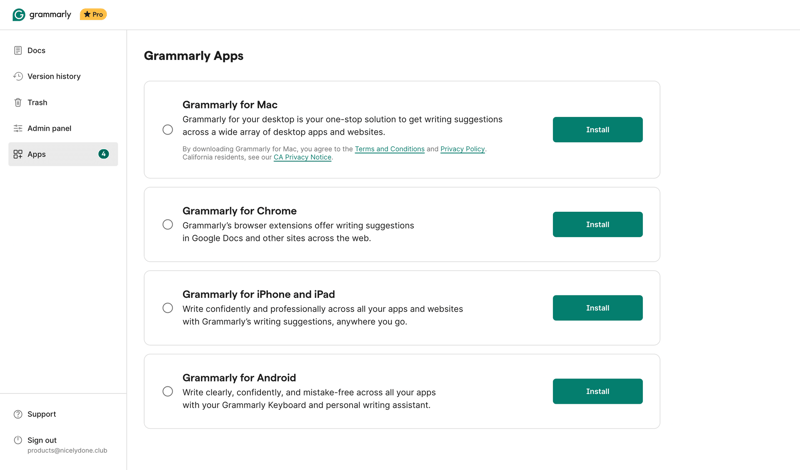Open Docs in the sidebar
The height and width of the screenshot is (470, 800).
(x=63, y=51)
